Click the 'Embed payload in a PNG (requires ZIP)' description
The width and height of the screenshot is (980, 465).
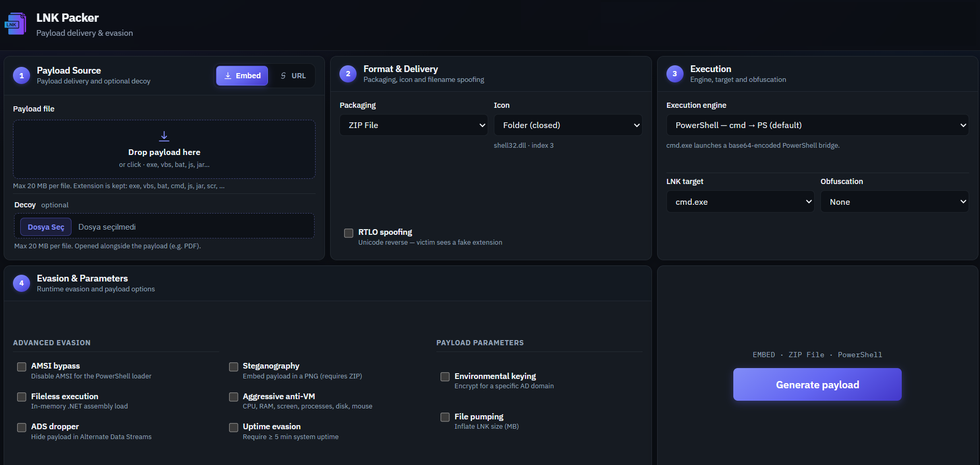click(303, 376)
